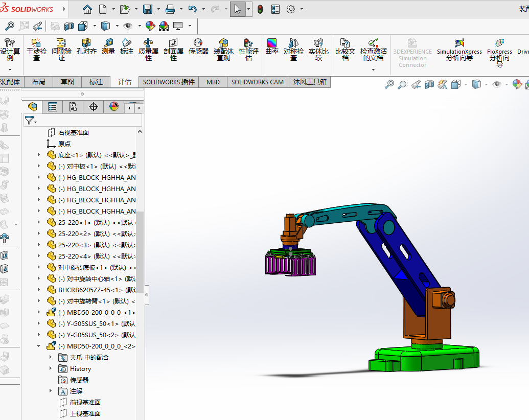
Task: Switch to the 标注 tab
Action: click(x=96, y=82)
